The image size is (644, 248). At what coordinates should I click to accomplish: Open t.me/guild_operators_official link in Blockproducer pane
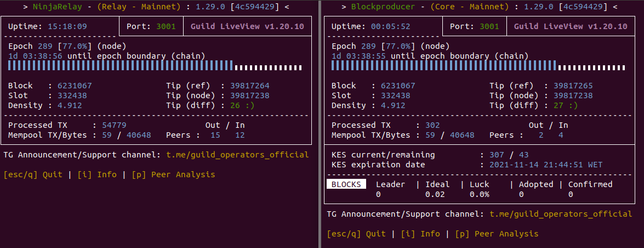click(561, 214)
